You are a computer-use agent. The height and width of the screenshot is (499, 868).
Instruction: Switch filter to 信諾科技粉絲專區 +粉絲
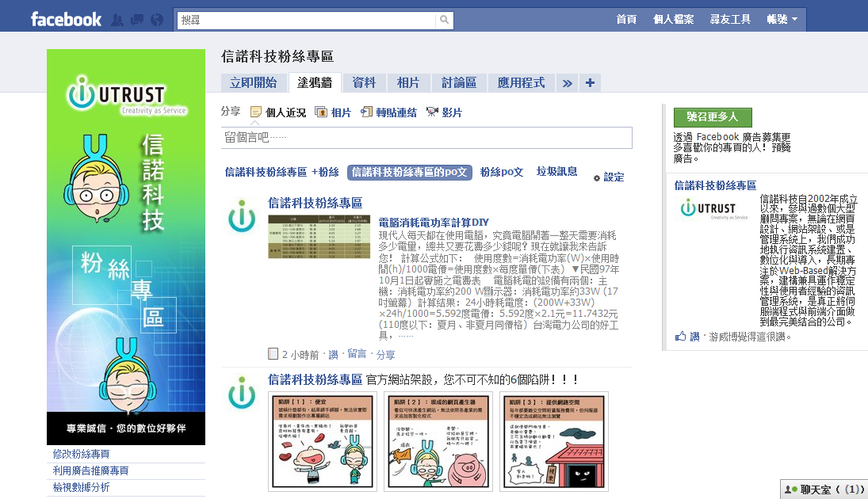point(281,172)
